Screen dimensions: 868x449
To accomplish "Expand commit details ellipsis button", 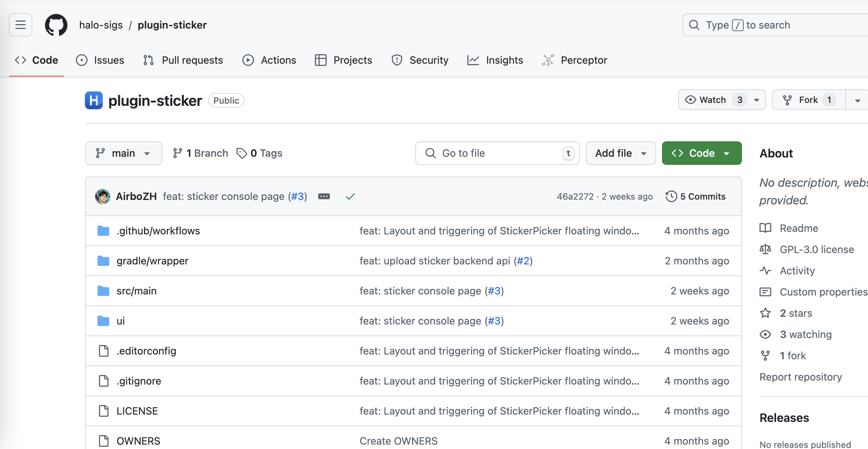I will [x=324, y=197].
